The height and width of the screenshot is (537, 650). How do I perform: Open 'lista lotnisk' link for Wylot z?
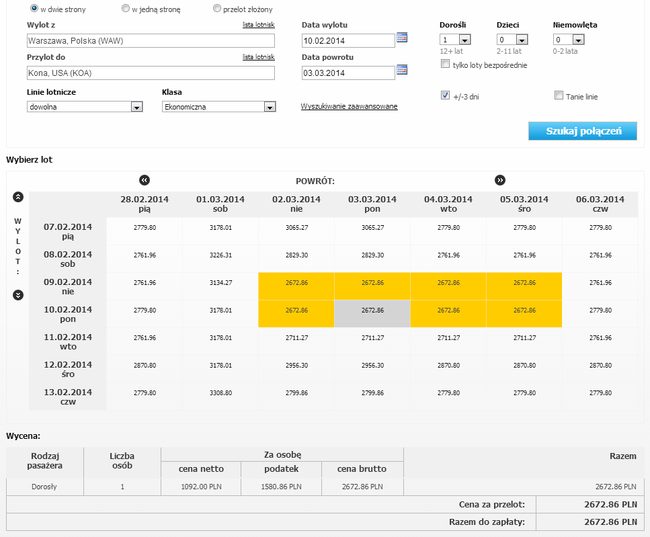click(259, 25)
